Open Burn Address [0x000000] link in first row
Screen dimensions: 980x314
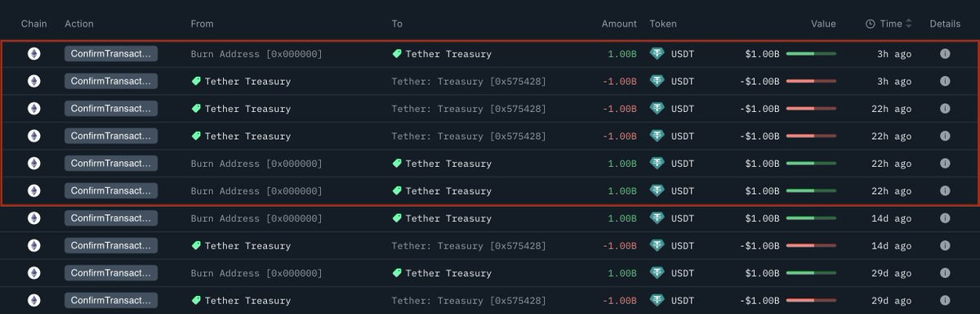coord(256,54)
